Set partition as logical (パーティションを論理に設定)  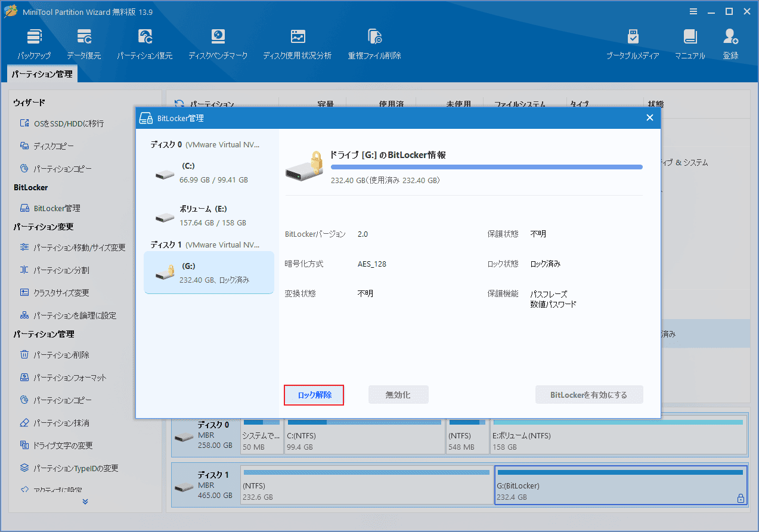click(67, 316)
